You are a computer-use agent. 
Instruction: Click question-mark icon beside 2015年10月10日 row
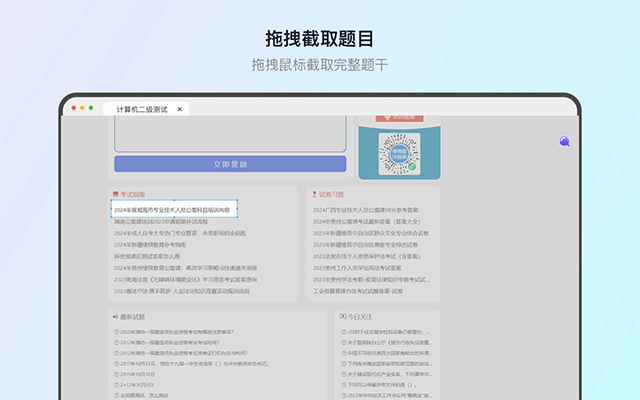[x=116, y=374]
